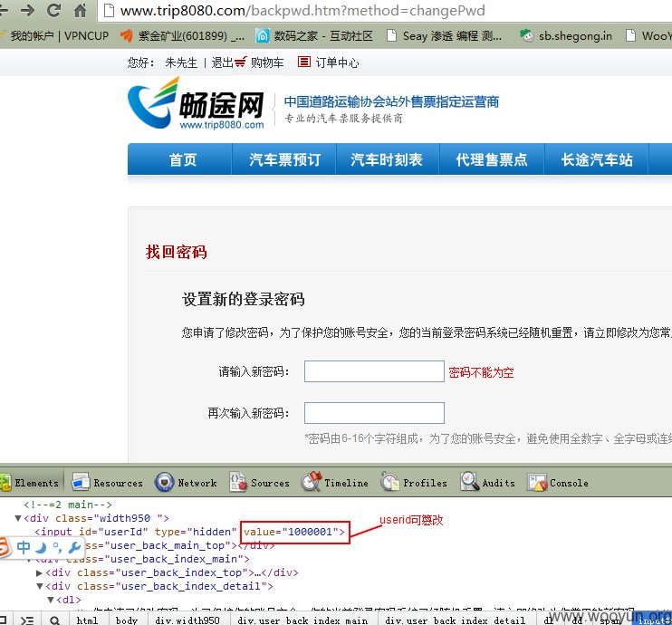The height and width of the screenshot is (625, 672).
Task: Collapse the dl element node
Action: click(x=51, y=600)
